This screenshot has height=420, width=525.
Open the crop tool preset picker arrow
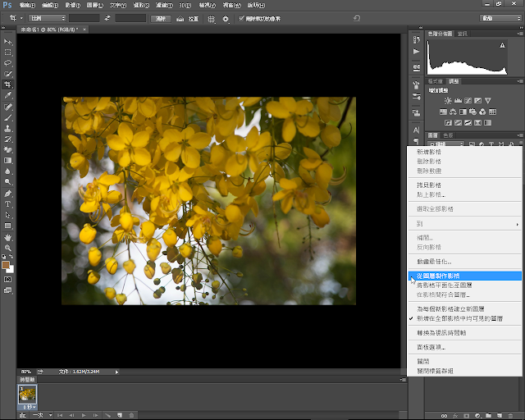22,18
